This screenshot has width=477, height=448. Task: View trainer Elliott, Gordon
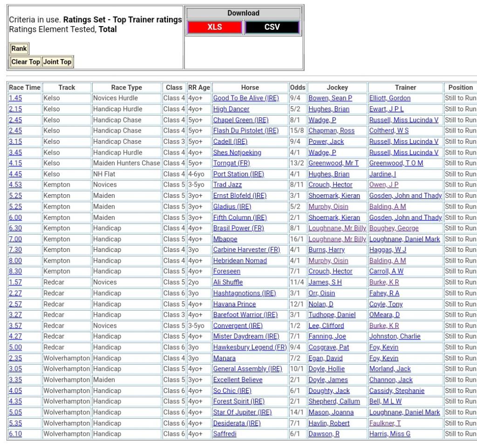pyautogui.click(x=390, y=98)
